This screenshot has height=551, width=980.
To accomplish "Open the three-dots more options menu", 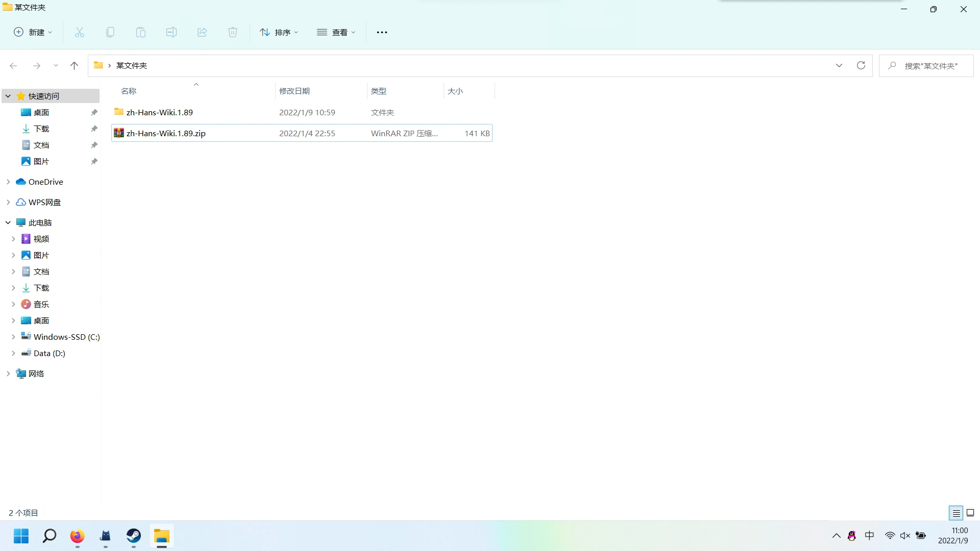I will [382, 32].
